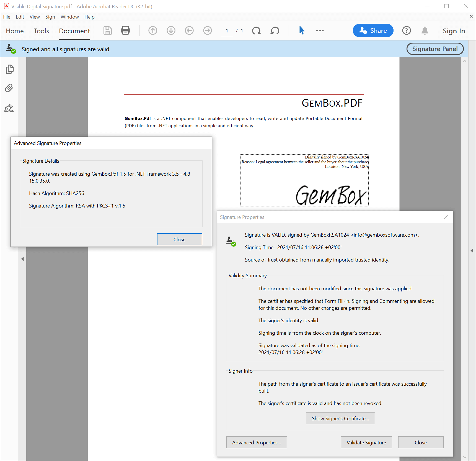Open the Signatures pen panel in sidebar
The height and width of the screenshot is (461, 476).
click(x=9, y=108)
